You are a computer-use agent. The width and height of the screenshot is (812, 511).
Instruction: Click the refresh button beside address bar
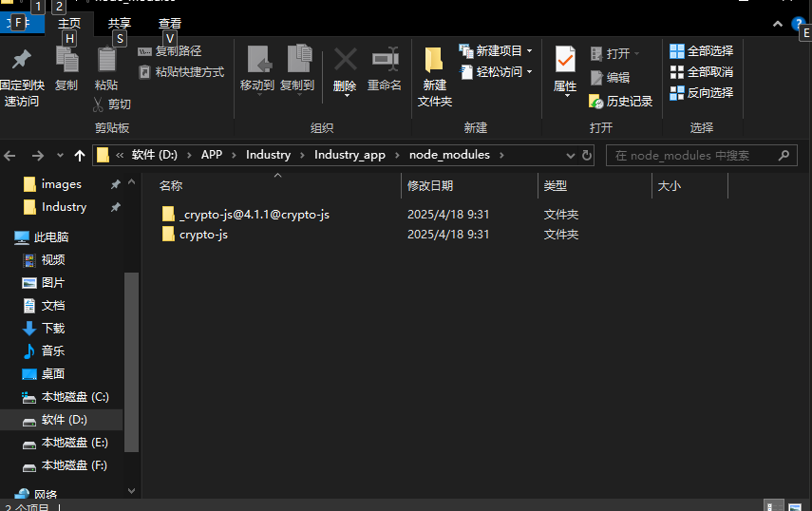pyautogui.click(x=587, y=155)
